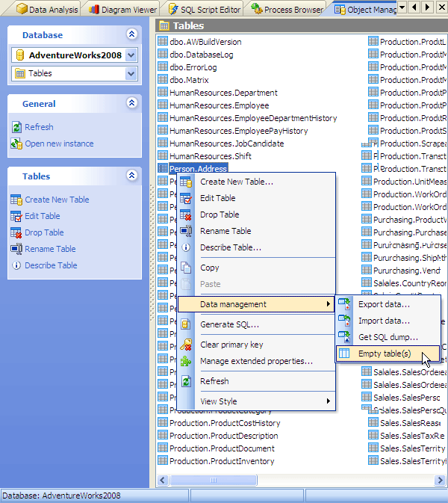Click Edit Table icon in context menu
Screen dimensions: 448x503
(x=186, y=198)
